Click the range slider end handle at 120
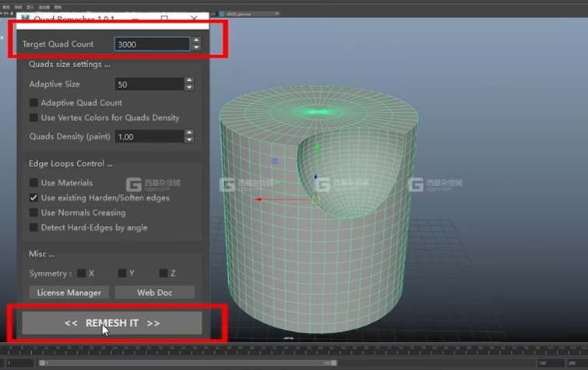The height and width of the screenshot is (370, 588). click(334, 363)
